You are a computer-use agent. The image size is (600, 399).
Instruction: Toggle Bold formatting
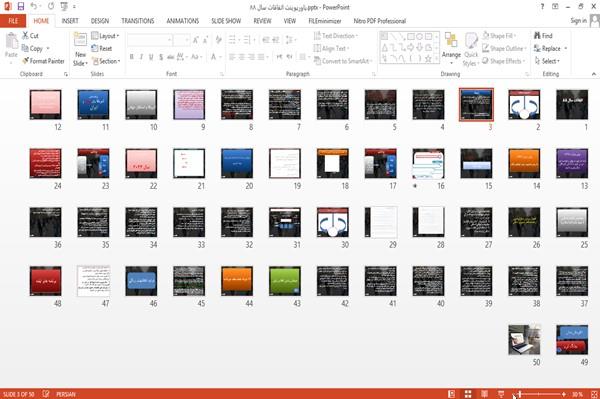pos(131,57)
